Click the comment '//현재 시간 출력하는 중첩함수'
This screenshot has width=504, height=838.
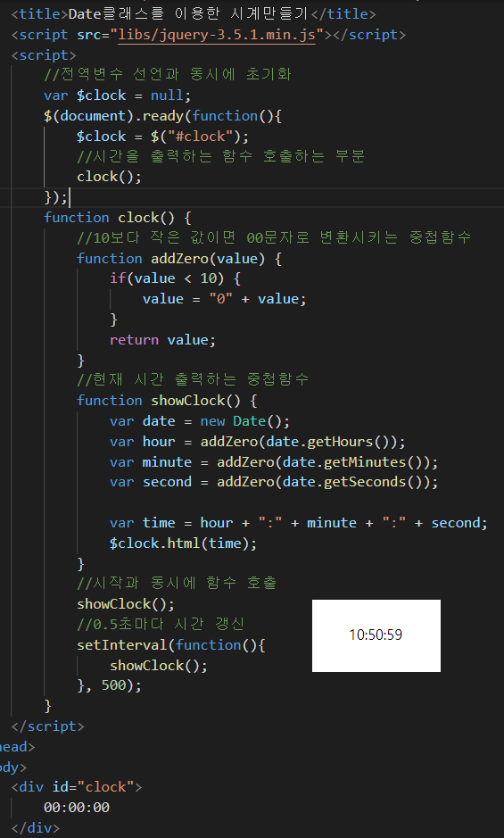click(x=193, y=380)
